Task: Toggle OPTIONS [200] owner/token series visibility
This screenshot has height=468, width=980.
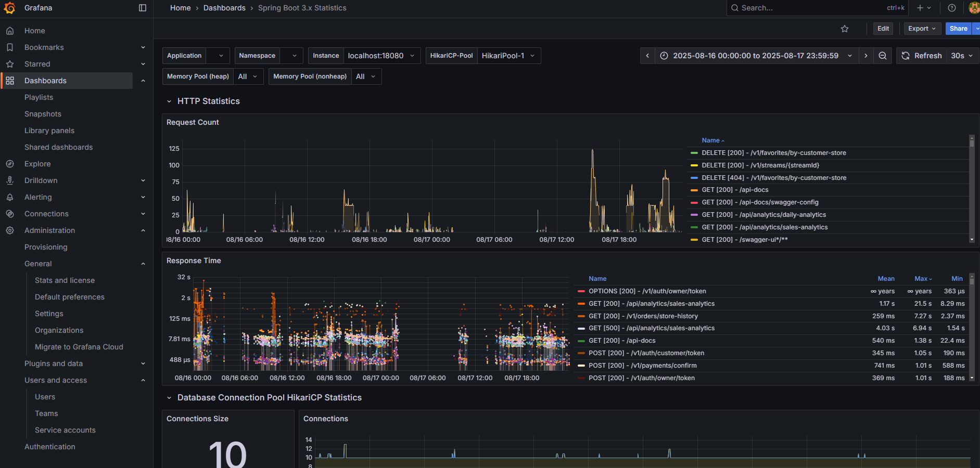Action: (647, 291)
